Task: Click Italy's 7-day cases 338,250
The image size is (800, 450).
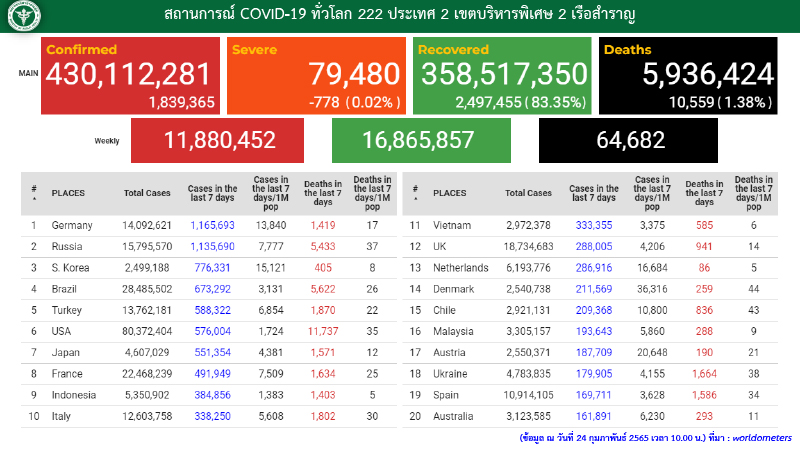Action: (212, 416)
